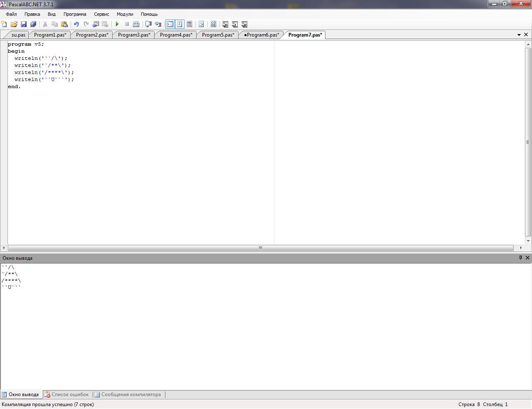
Task: Click the horizontal scroll-right arrow
Action: [x=521, y=248]
